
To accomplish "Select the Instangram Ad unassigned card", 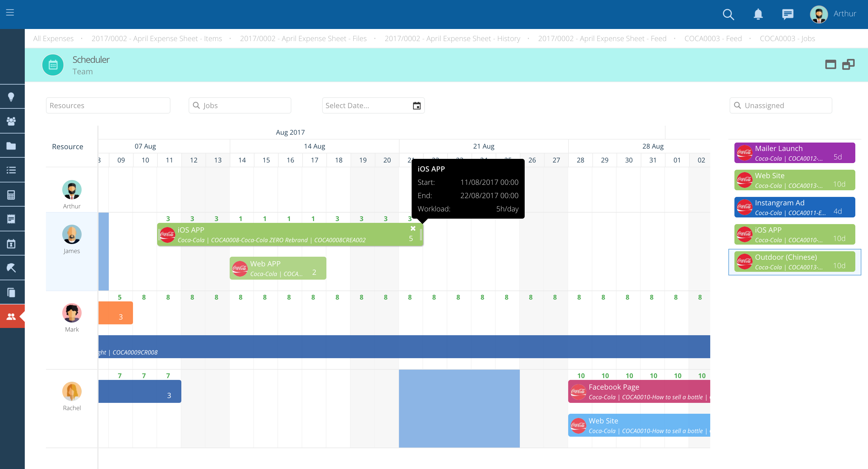I will [794, 207].
